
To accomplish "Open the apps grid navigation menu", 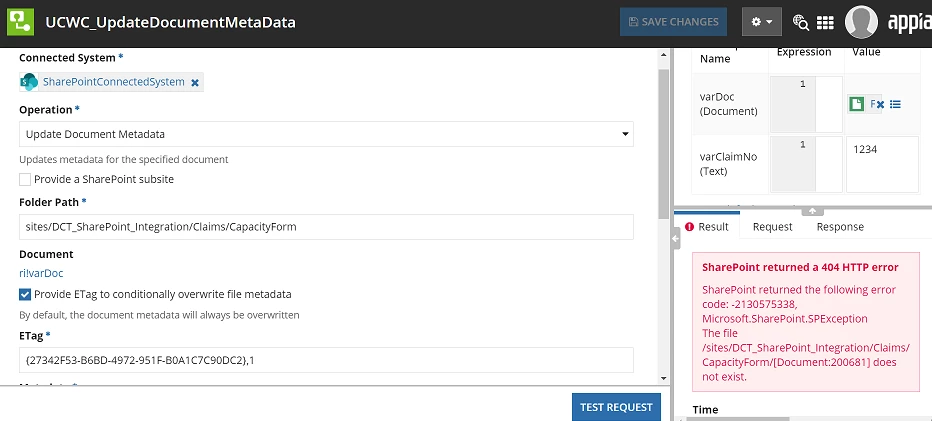I will [x=825, y=23].
